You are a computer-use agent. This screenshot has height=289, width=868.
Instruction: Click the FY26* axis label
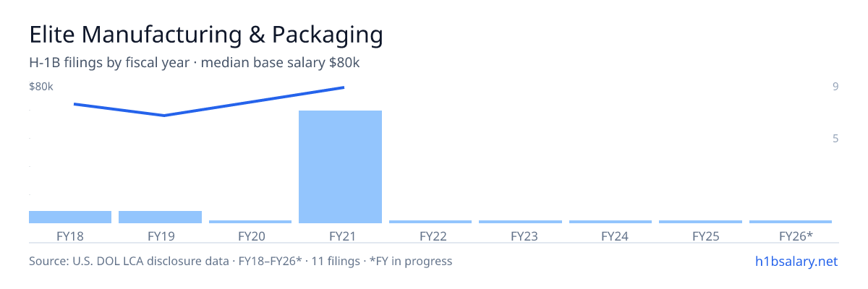(796, 236)
